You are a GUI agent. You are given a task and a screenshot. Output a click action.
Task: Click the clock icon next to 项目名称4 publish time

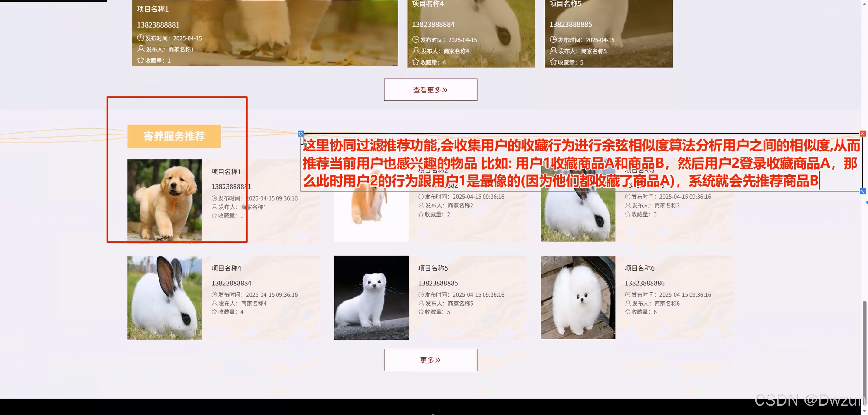pyautogui.click(x=214, y=294)
